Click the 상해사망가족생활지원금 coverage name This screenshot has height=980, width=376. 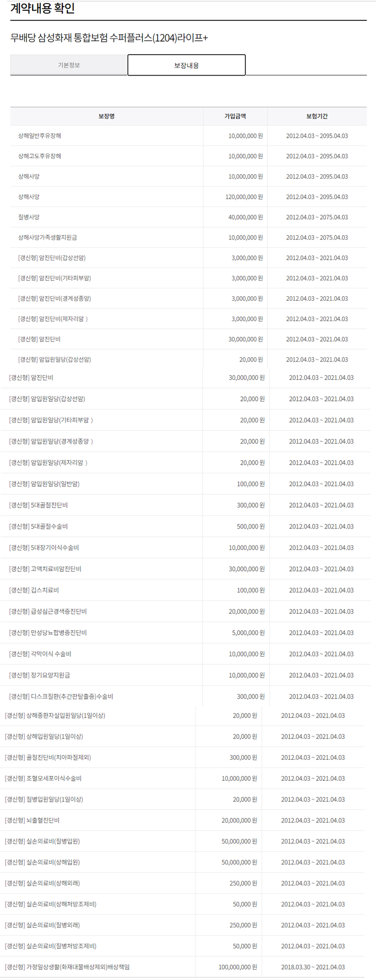coord(47,237)
